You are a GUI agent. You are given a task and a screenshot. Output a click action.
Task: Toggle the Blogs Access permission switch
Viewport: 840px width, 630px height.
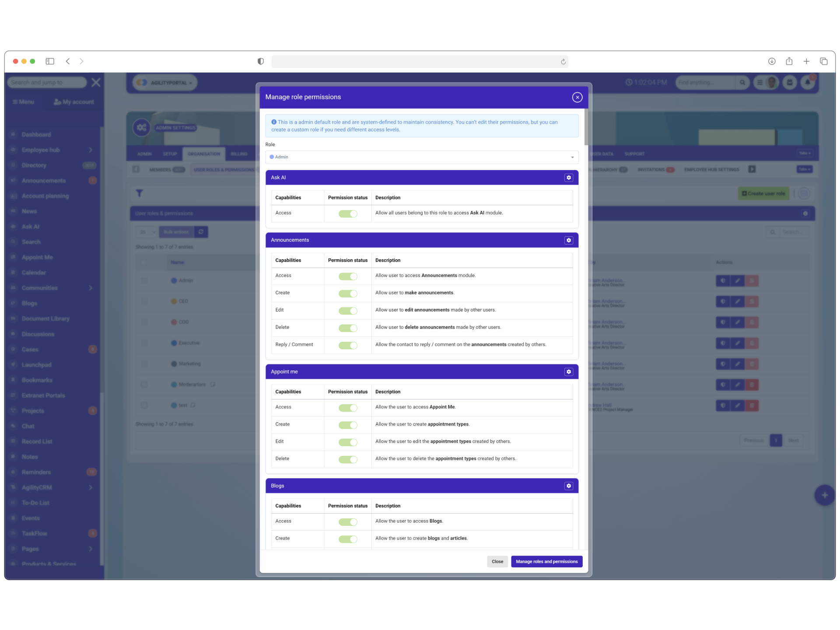(348, 522)
